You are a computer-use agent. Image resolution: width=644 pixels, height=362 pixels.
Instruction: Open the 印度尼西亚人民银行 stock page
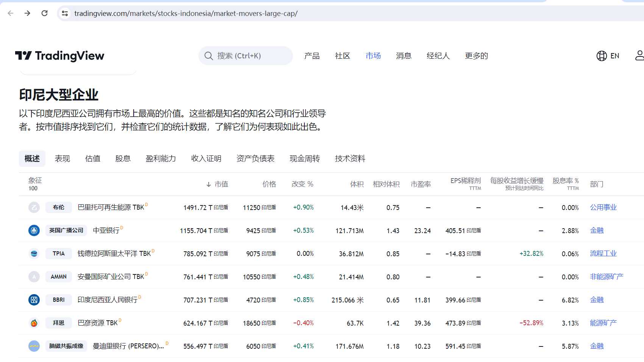tap(108, 300)
